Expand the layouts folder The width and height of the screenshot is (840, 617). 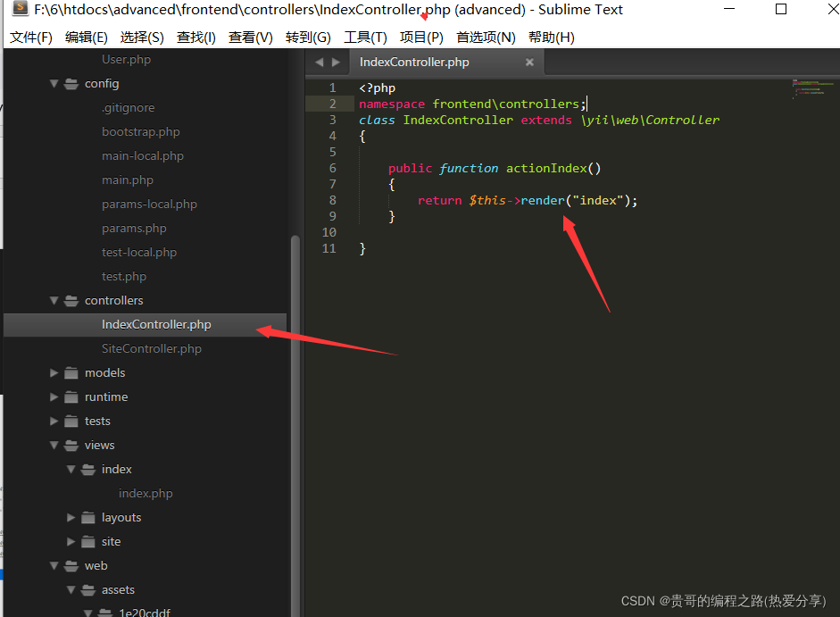point(71,518)
